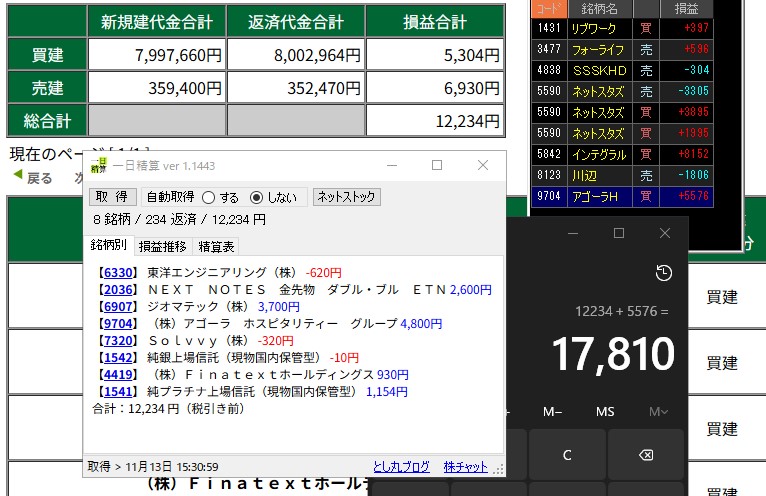Screen dimensions: 766x496
Task: Open the calculator history icon
Action: [664, 274]
